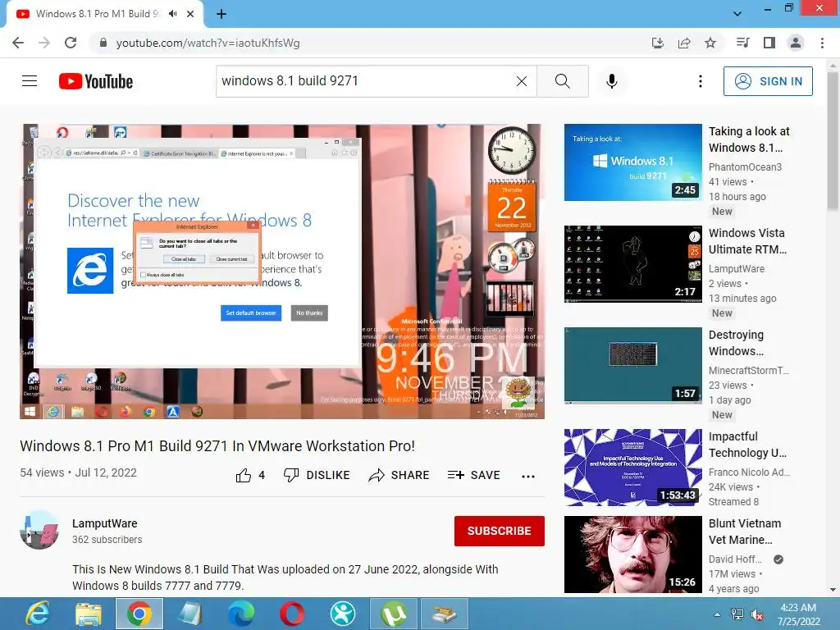Open Destroying Windows video thumbnail
Screen dimensions: 840x630
coord(633,366)
